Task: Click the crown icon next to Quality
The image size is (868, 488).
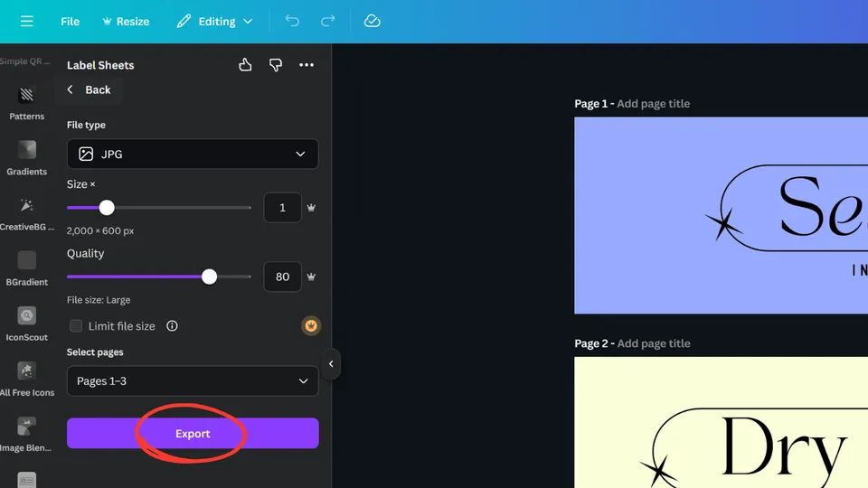Action: pyautogui.click(x=311, y=277)
